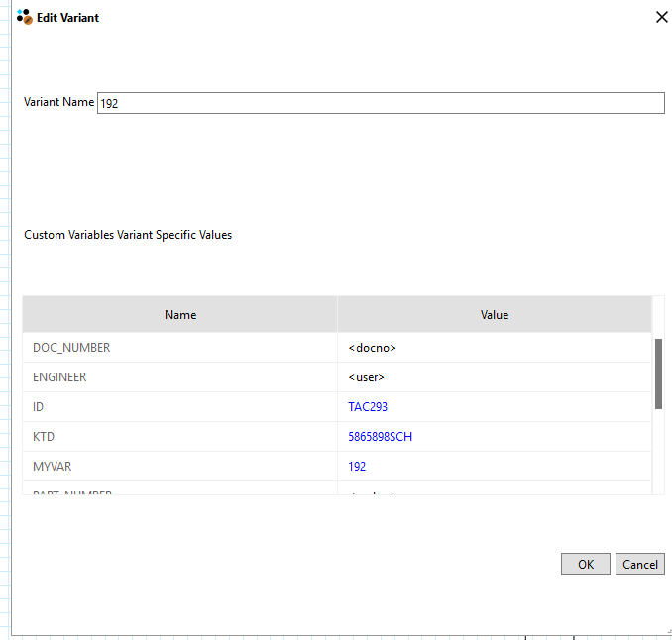Select the KTD variable name cell
This screenshot has height=640, width=672.
tap(180, 437)
